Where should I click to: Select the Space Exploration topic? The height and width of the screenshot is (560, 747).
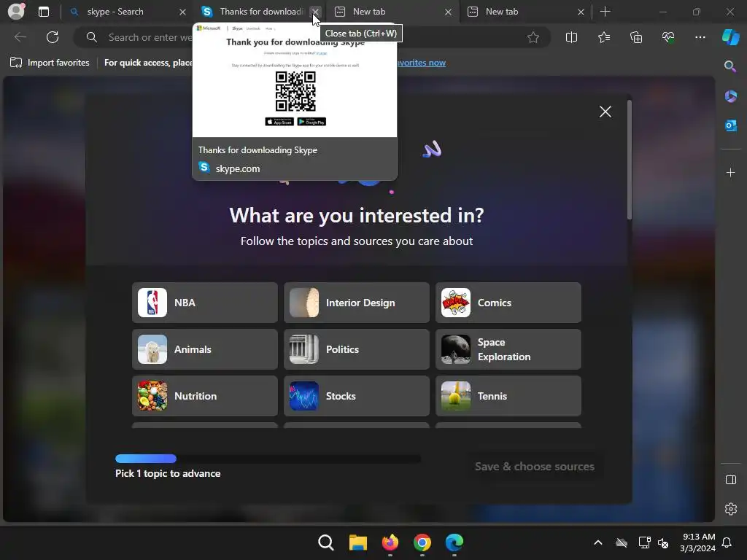point(508,349)
